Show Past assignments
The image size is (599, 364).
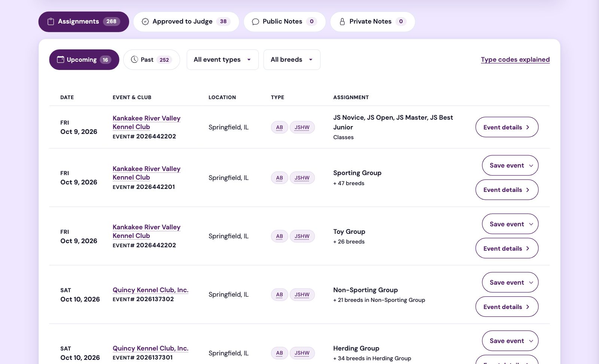pos(151,59)
